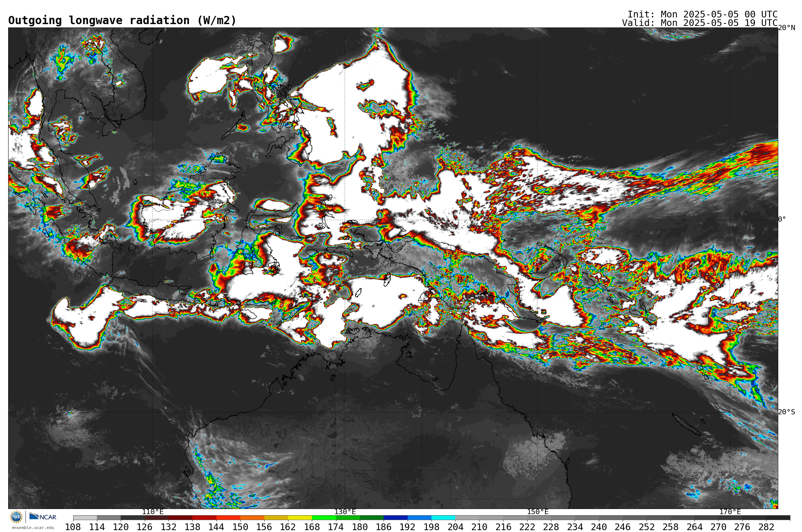Pick the bright red swatch at 144-150

pos(228,518)
